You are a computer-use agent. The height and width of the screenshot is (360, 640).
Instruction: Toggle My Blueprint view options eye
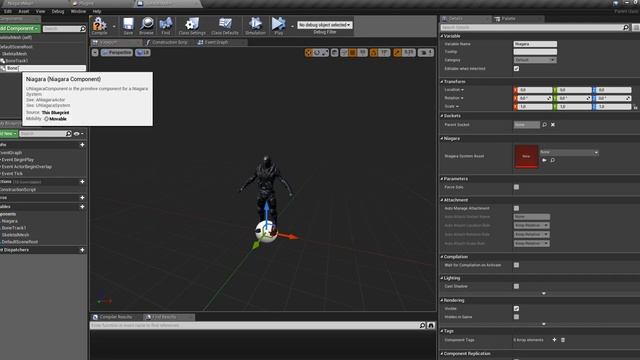pos(78,133)
